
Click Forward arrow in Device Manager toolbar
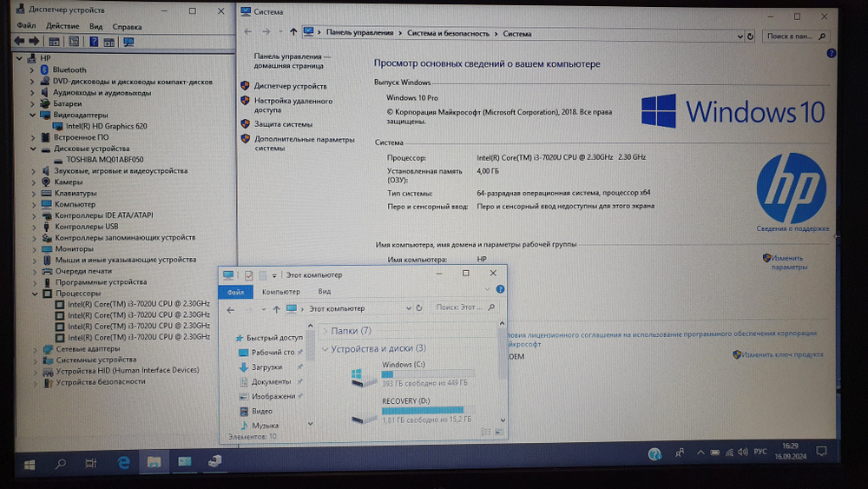pos(34,42)
